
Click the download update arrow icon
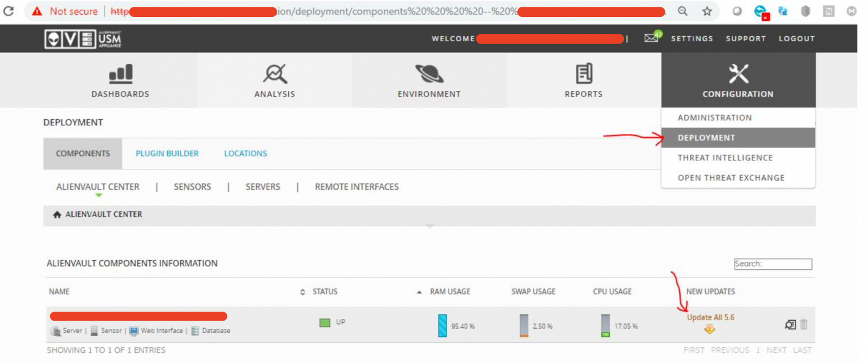[x=710, y=329]
